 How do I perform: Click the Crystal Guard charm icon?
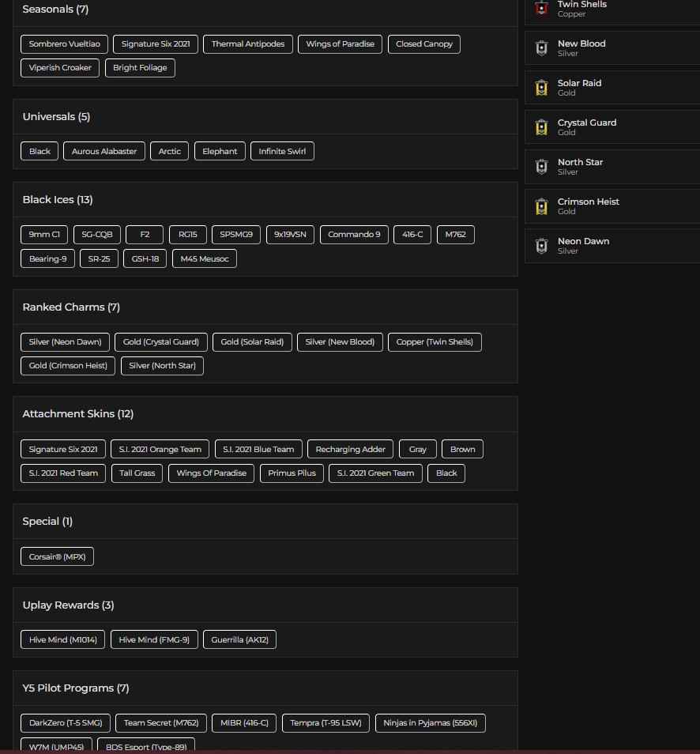pos(541,127)
